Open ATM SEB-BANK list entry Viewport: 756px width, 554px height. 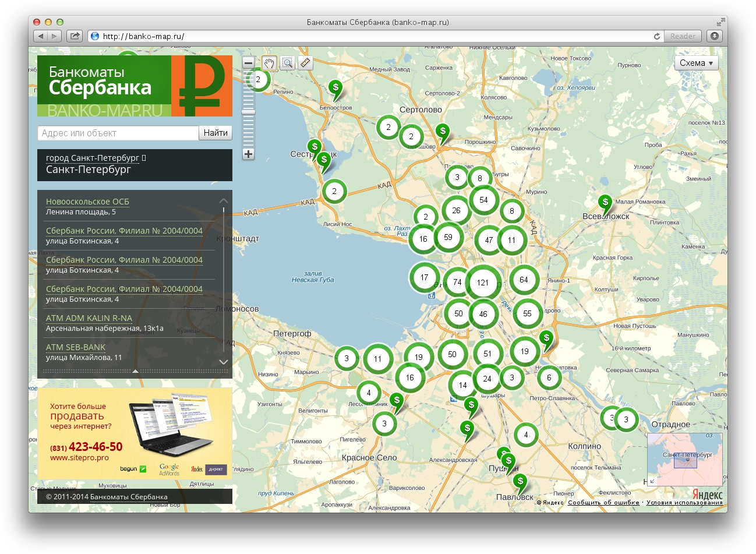coord(76,347)
